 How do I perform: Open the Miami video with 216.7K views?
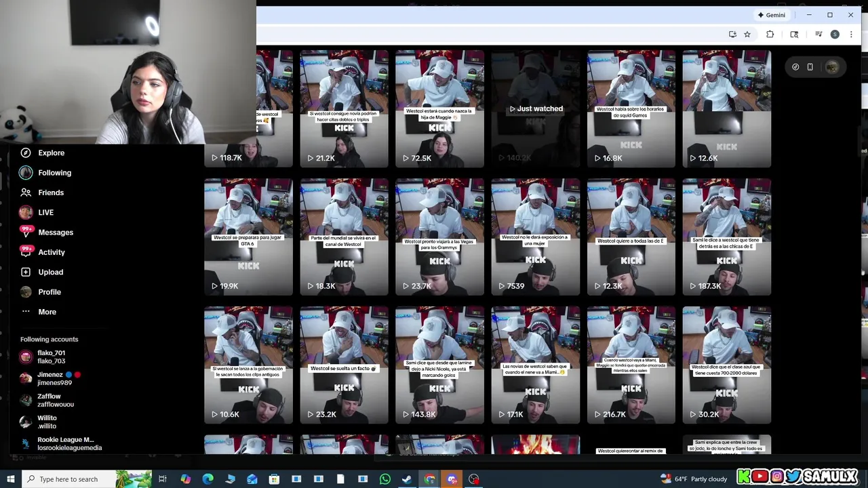pos(631,365)
